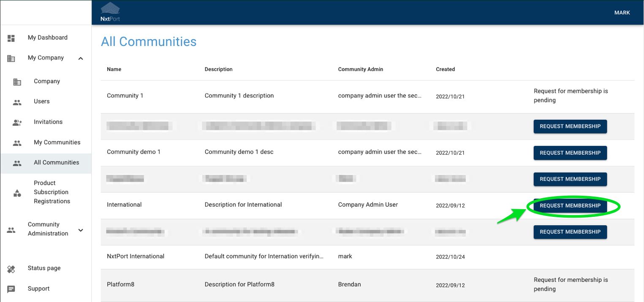Click the Product Subscription Registrations shapes icon
Screen dimensions: 644x302
[x=17, y=193]
